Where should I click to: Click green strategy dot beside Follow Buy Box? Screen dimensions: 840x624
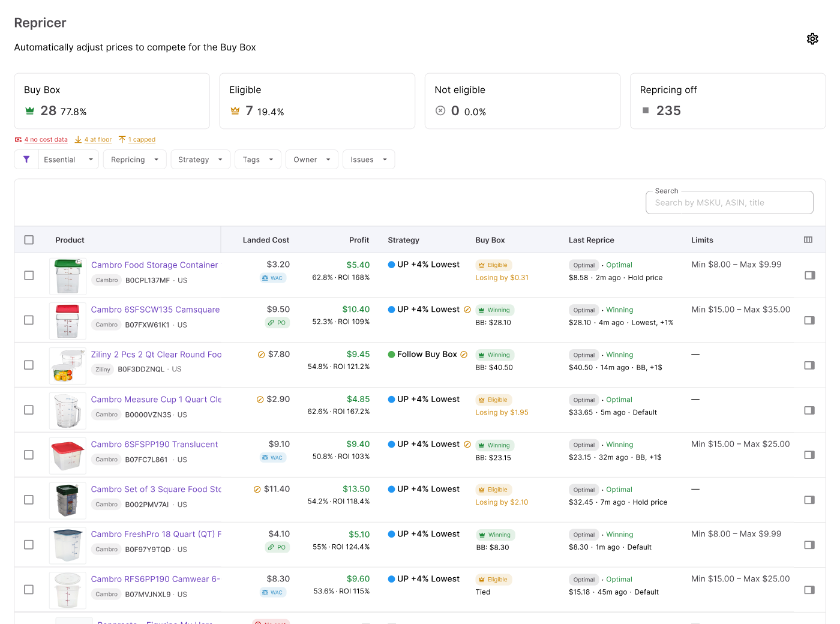[391, 355]
